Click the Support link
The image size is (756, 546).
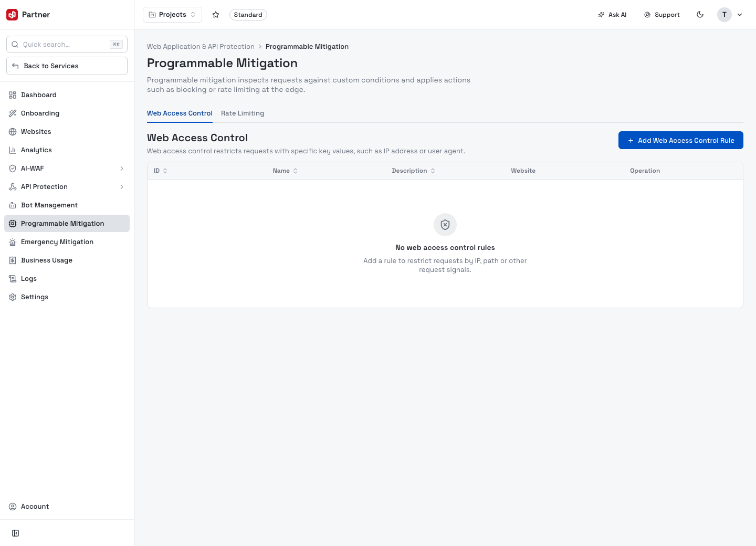point(662,15)
